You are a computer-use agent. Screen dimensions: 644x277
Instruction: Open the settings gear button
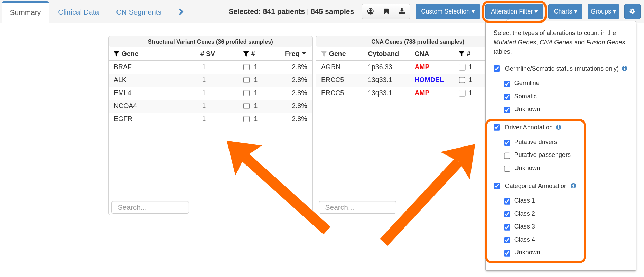632,11
